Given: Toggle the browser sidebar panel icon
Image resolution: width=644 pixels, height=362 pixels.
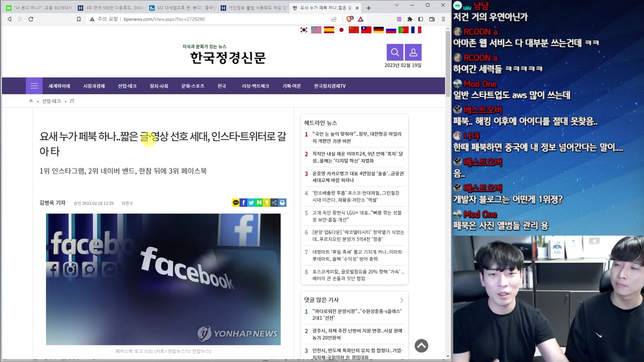Looking at the screenshot, I should point(421,19).
